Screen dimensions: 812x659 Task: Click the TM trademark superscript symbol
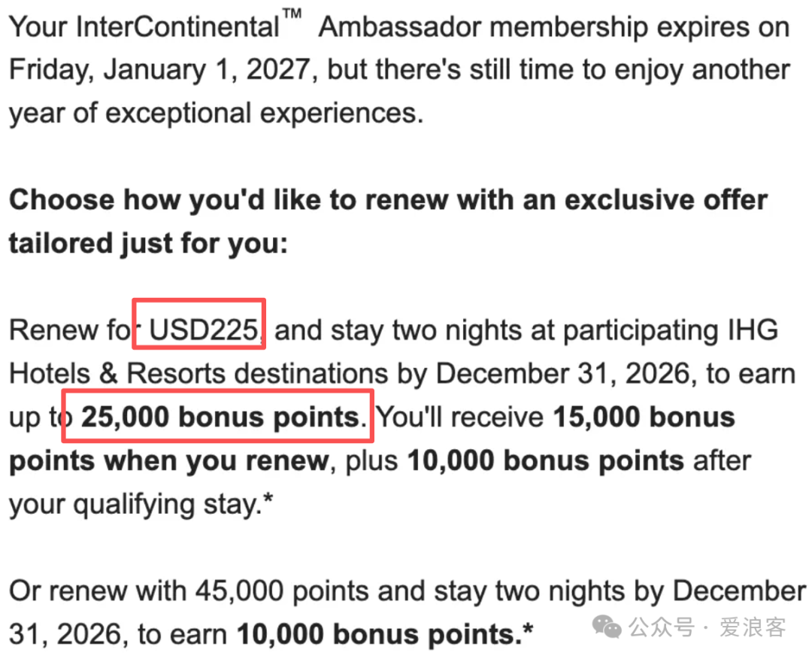point(292,14)
